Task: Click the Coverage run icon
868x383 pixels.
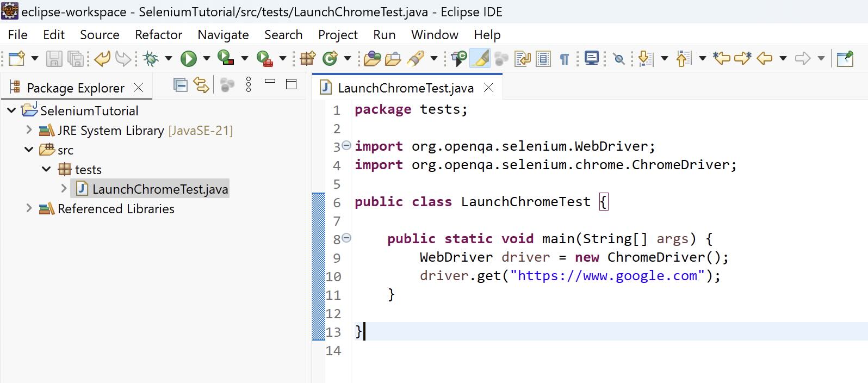Action: (x=226, y=58)
